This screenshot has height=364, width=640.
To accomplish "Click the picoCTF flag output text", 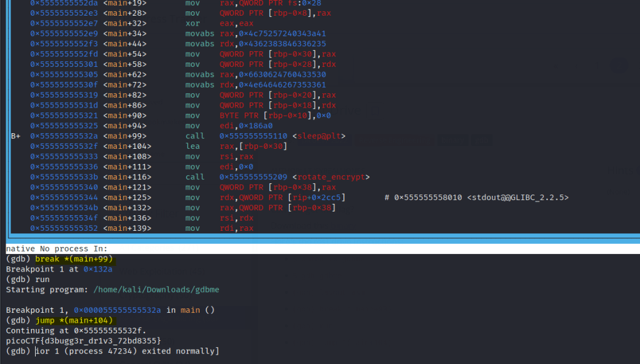I will [x=83, y=340].
